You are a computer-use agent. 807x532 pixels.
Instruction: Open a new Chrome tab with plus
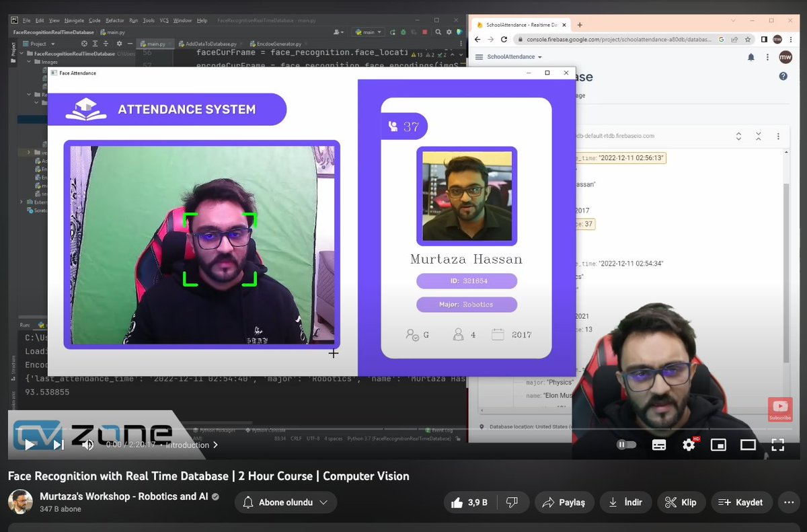(580, 25)
